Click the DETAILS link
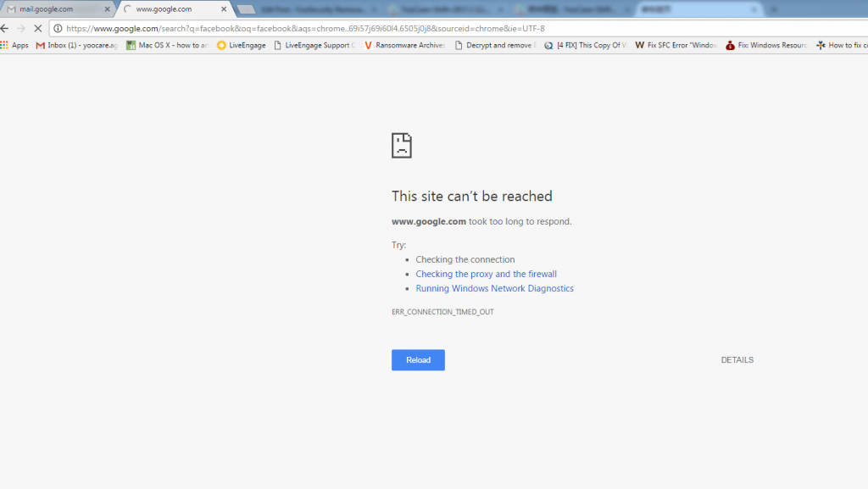This screenshot has width=868, height=489. tap(737, 359)
